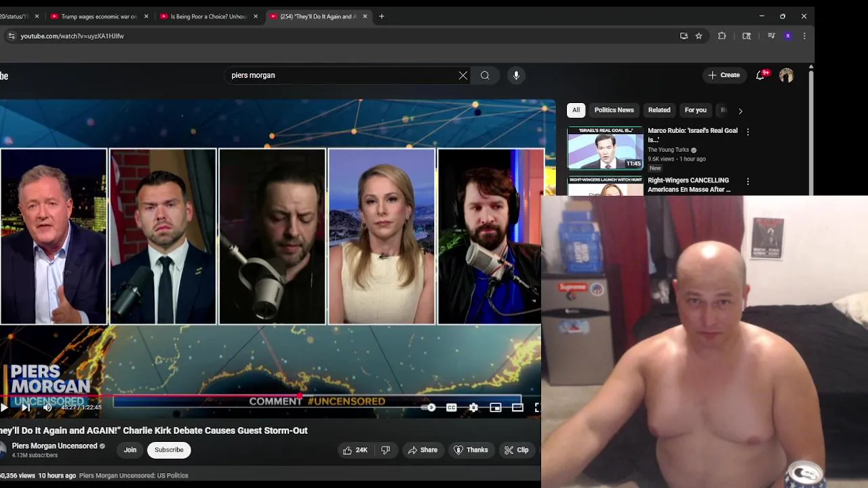Join the Piers Morgan Uncensored channel
Image resolution: width=868 pixels, height=488 pixels.
coord(130,450)
